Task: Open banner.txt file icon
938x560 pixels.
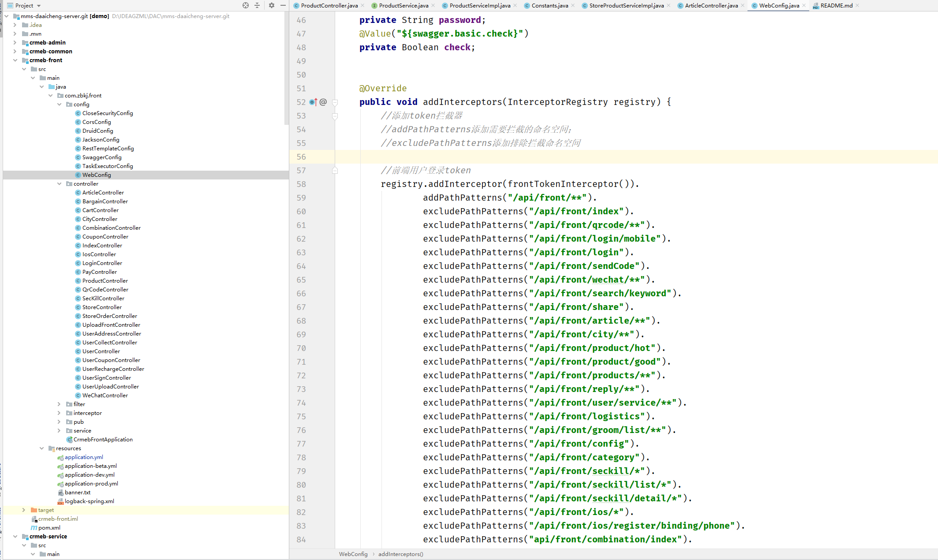Action: click(60, 493)
